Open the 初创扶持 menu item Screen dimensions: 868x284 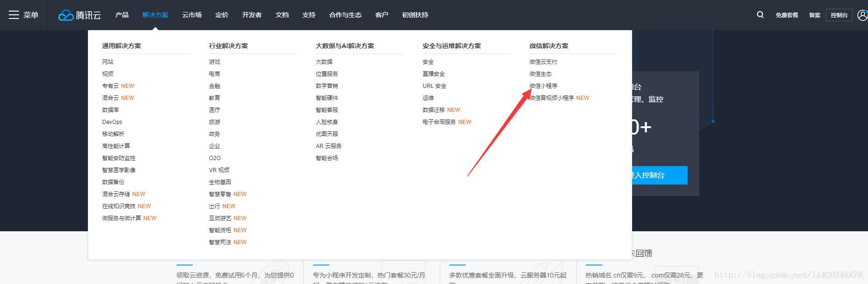pyautogui.click(x=415, y=15)
